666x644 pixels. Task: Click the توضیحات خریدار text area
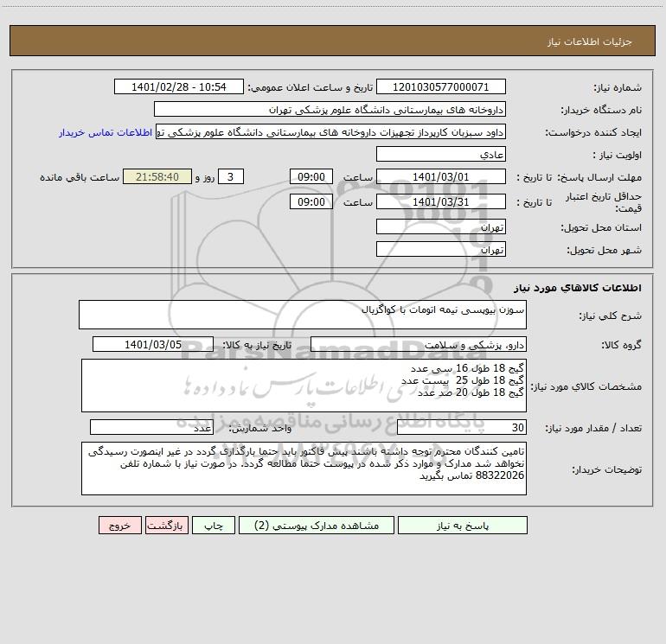(304, 469)
